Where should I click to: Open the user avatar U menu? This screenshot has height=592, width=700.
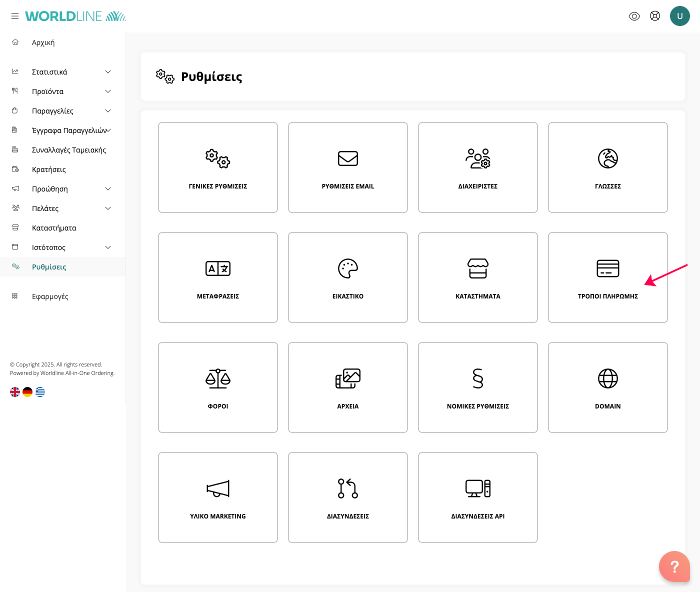tap(679, 16)
